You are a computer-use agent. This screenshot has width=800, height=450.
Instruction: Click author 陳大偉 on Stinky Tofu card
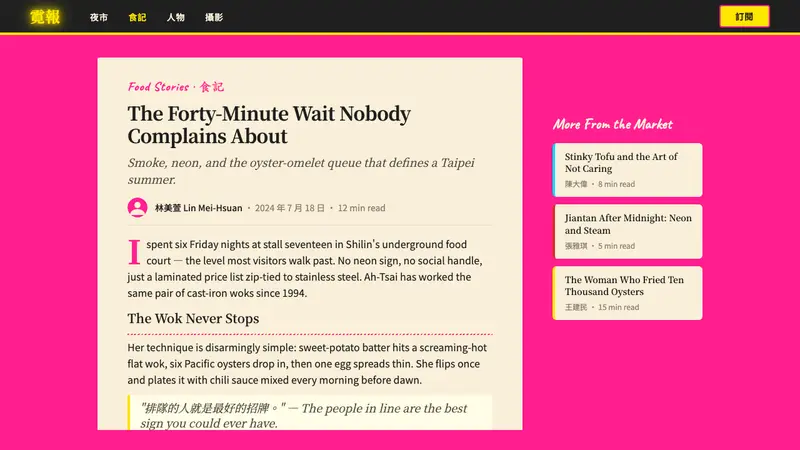click(x=576, y=184)
